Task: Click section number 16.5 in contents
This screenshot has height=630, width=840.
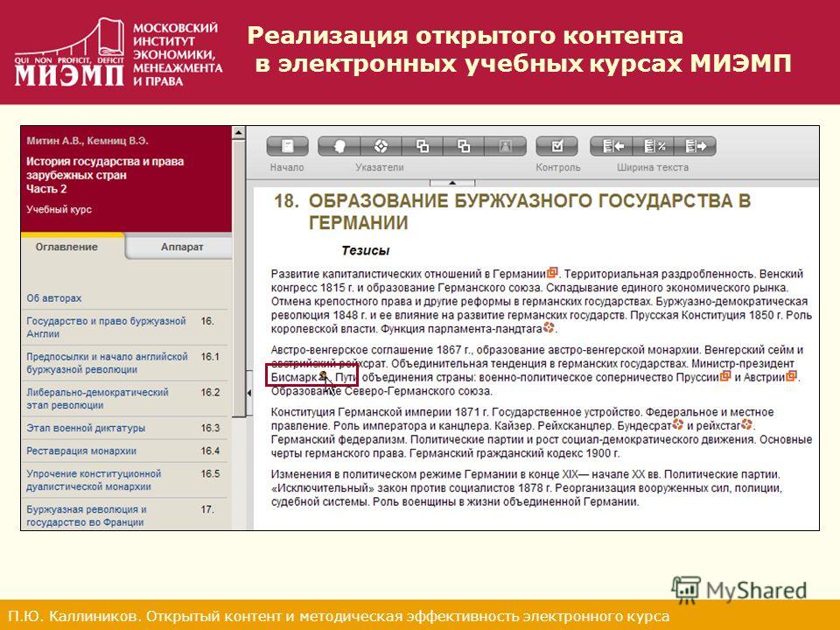Action: click(210, 474)
